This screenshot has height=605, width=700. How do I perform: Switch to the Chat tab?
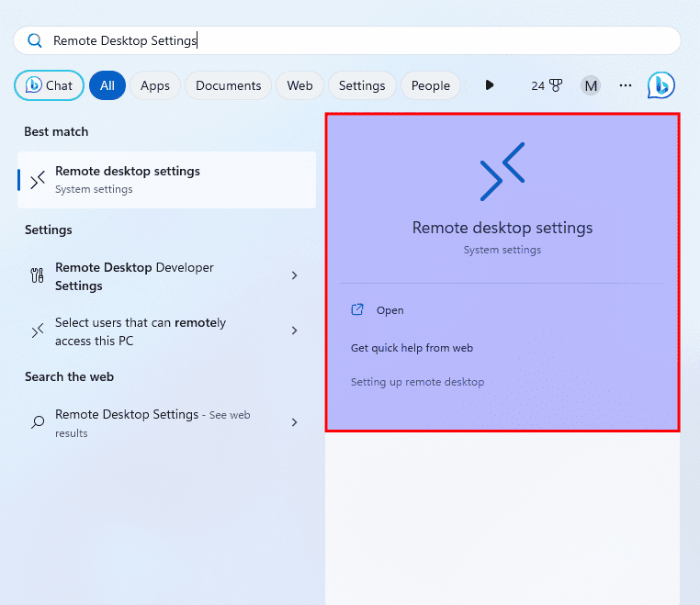click(x=49, y=85)
